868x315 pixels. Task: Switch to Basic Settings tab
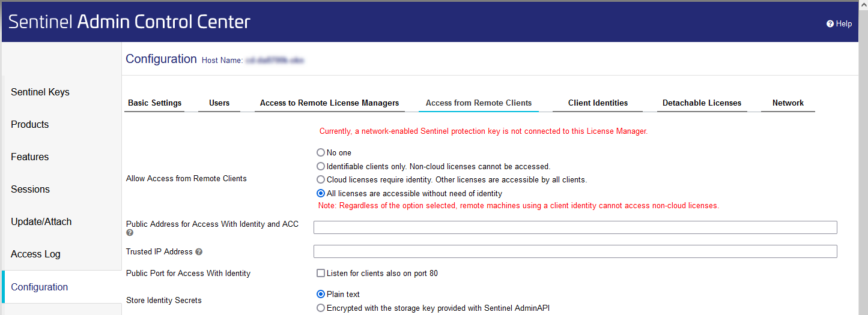pos(155,103)
